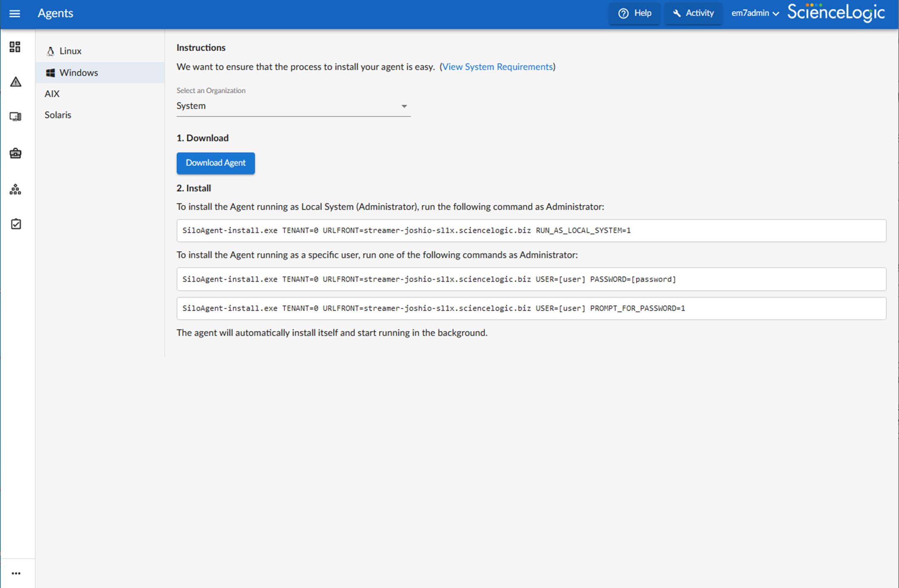Image resolution: width=899 pixels, height=588 pixels.
Task: Select the Windows agent tab
Action: point(79,73)
